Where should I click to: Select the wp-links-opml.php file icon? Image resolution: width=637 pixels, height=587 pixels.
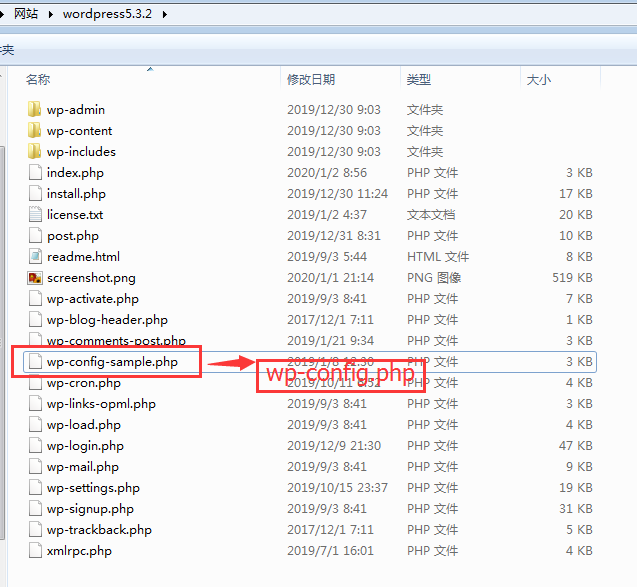click(x=35, y=403)
